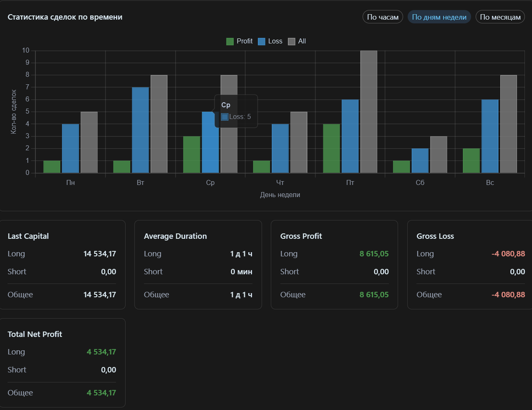Select the По дням недели tab
Viewport: 532px width, 410px height.
(439, 17)
